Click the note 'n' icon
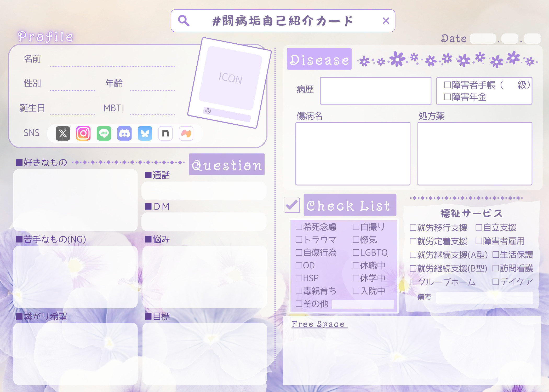The image size is (549, 392). coord(165,134)
